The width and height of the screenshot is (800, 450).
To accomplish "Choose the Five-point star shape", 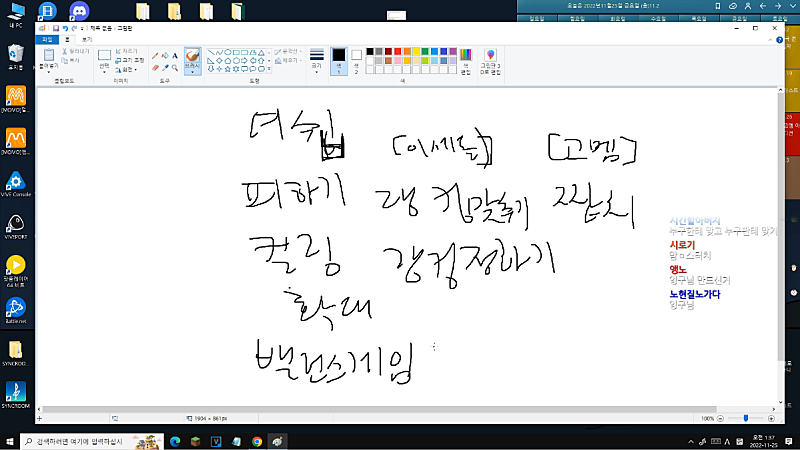I will coord(228,69).
